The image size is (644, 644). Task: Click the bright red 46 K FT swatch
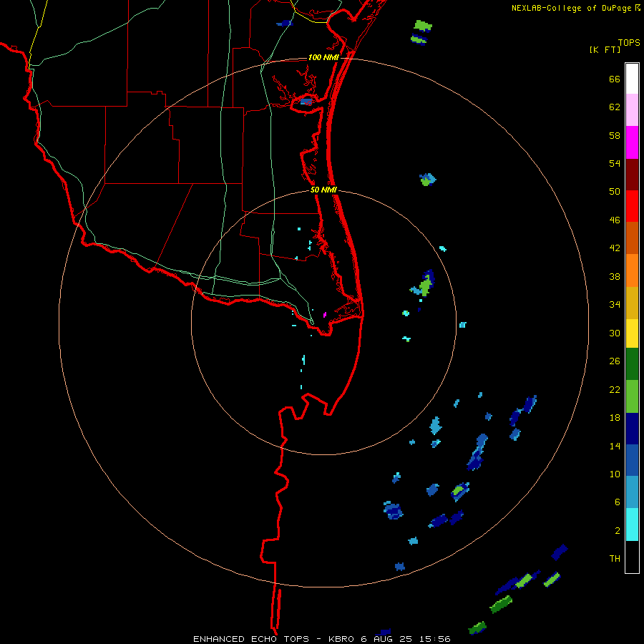pos(632,206)
